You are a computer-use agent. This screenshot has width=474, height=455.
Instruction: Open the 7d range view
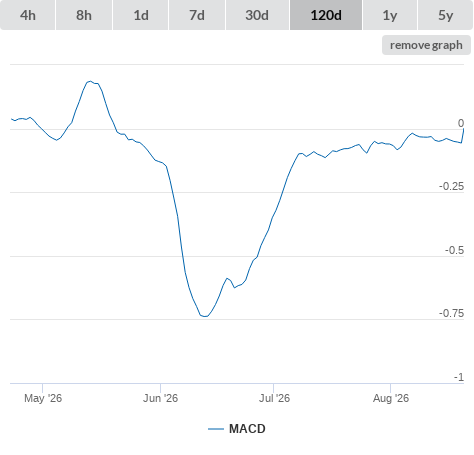197,15
